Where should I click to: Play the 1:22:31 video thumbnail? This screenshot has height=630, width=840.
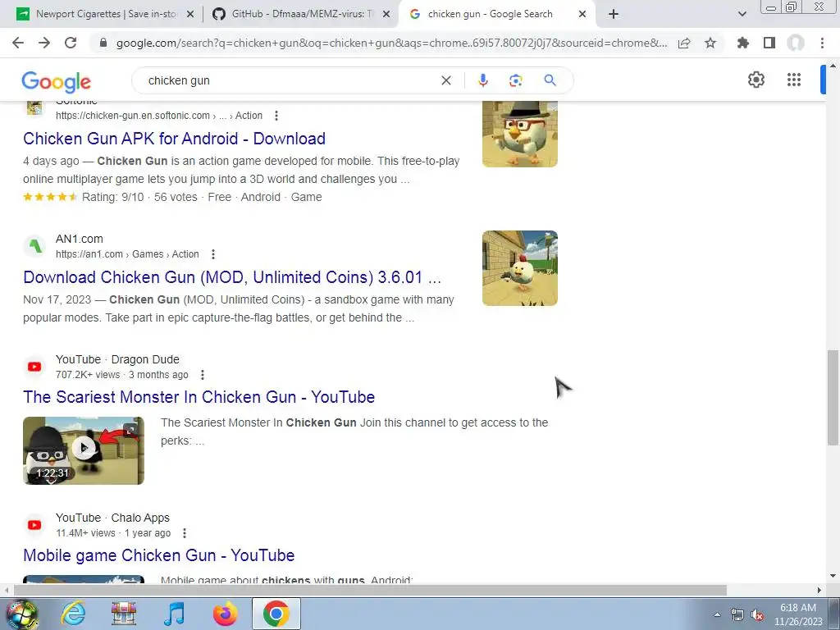84,450
